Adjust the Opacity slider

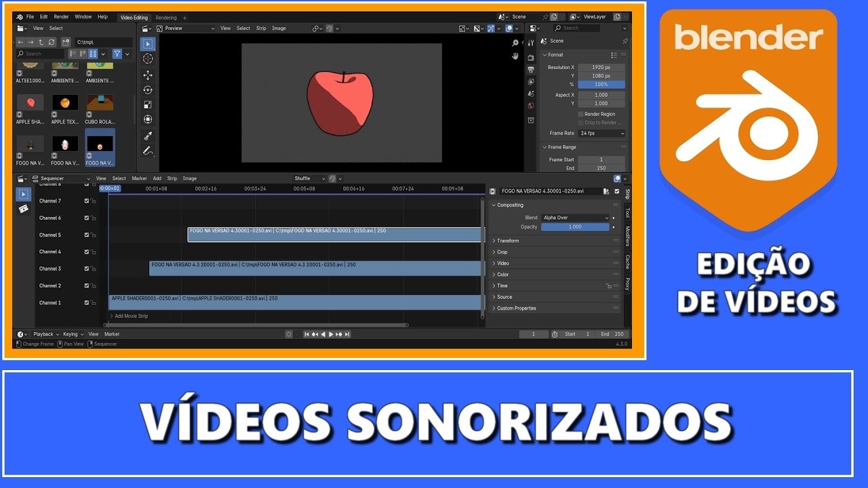coord(575,227)
